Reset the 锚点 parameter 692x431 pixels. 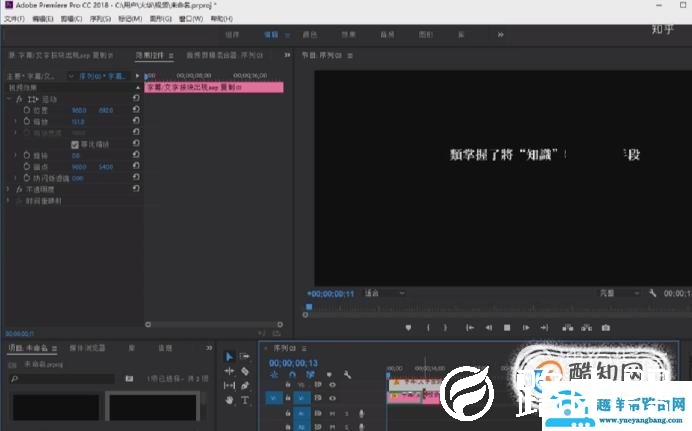coord(136,166)
